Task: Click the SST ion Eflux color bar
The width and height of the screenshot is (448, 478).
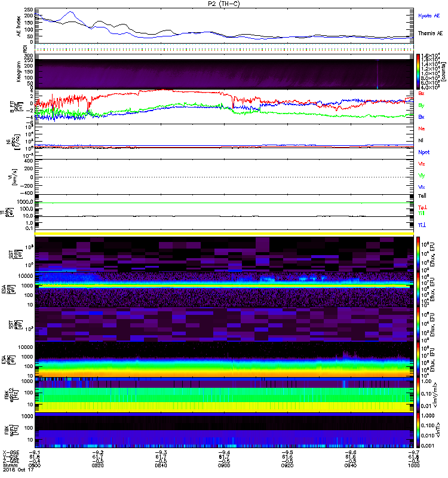Action: click(418, 255)
